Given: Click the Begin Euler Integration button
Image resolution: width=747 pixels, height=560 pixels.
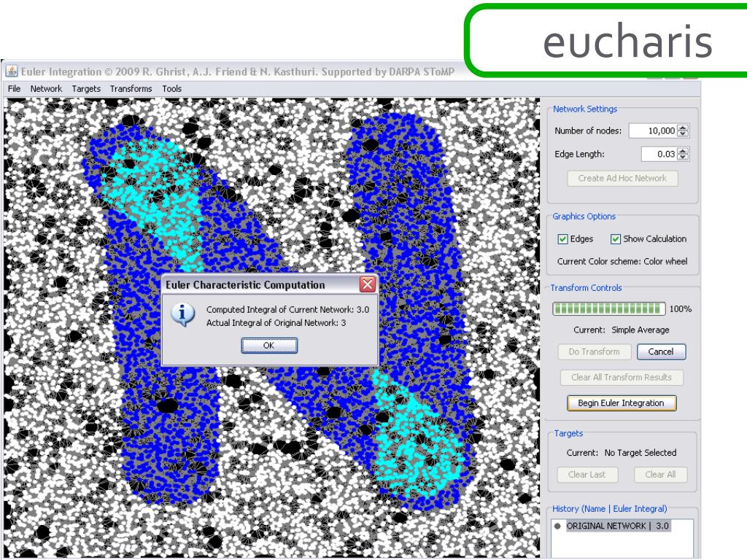Looking at the screenshot, I should tap(622, 402).
